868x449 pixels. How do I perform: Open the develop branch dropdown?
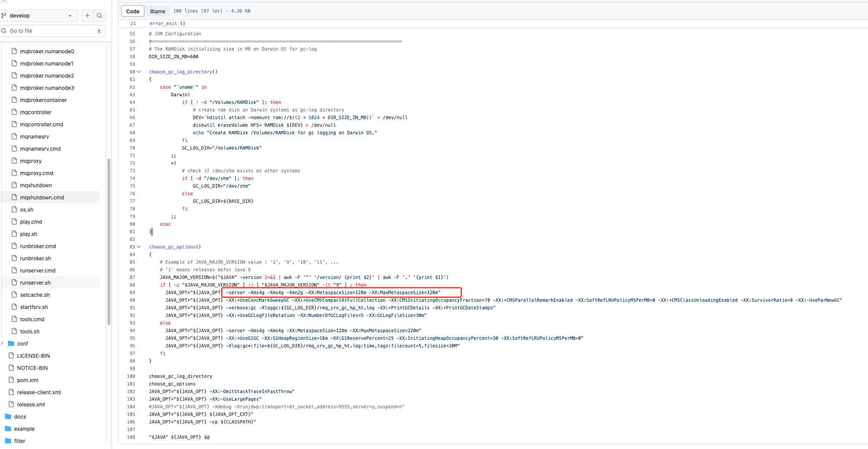(70, 16)
